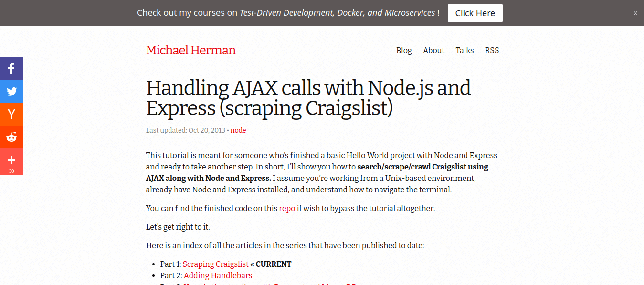This screenshot has width=644, height=285.
Task: Open the About page
Action: point(433,50)
